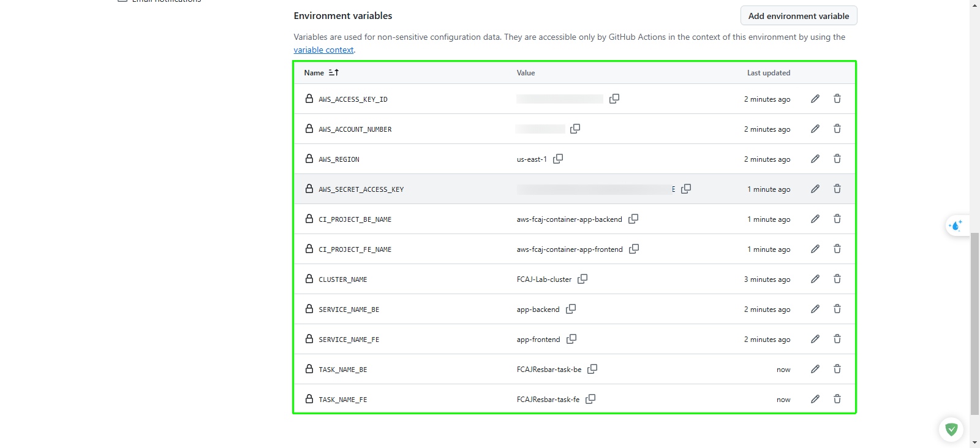
Task: Copy the us-east-1 region value
Action: coord(558,159)
